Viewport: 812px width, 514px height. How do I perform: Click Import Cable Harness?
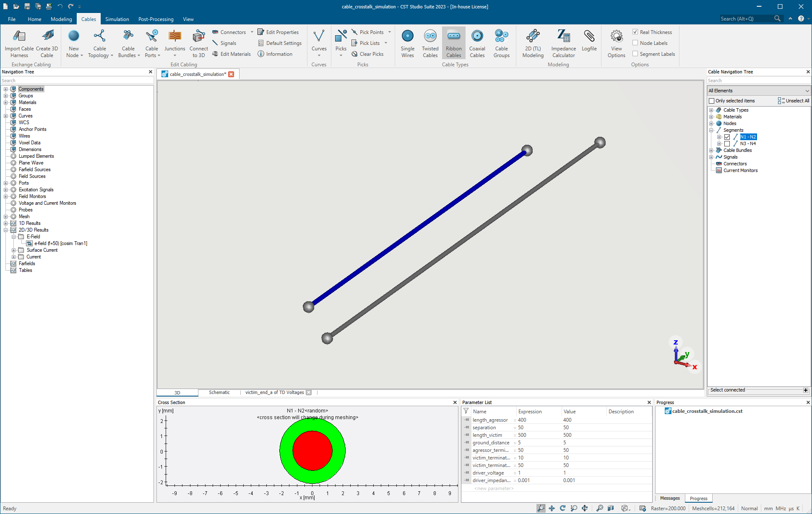tap(19, 42)
